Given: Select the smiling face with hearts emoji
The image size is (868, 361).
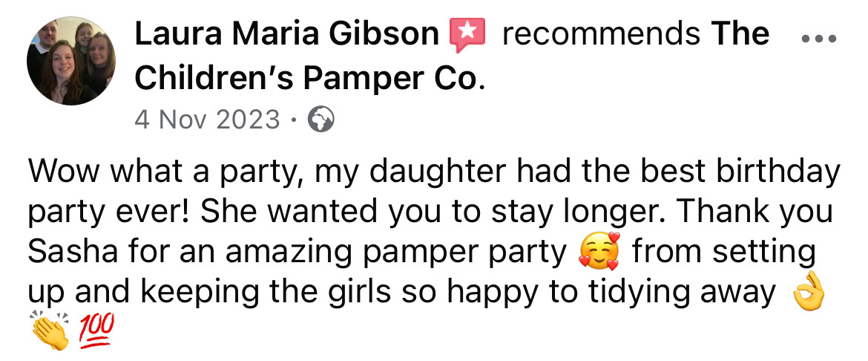Looking at the screenshot, I should (599, 252).
